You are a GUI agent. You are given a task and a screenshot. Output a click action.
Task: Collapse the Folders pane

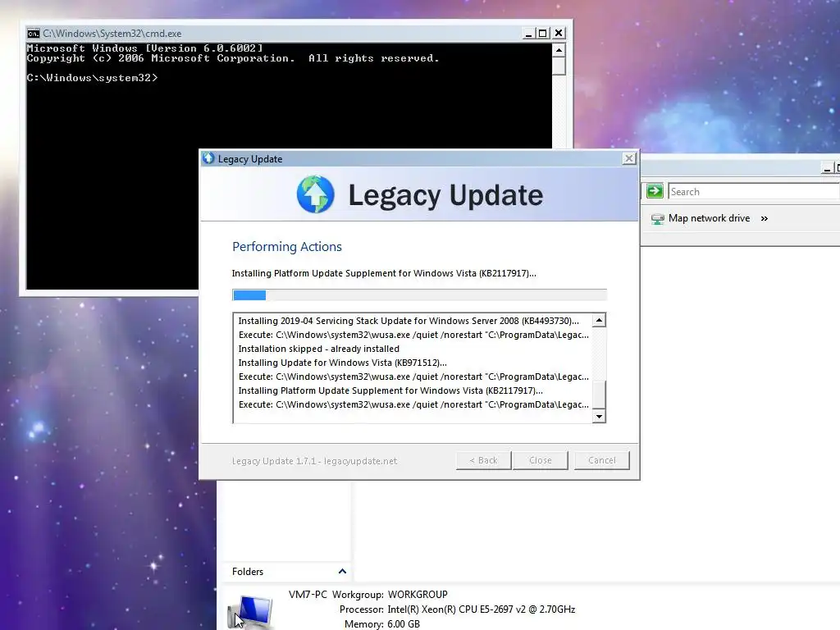click(x=342, y=572)
